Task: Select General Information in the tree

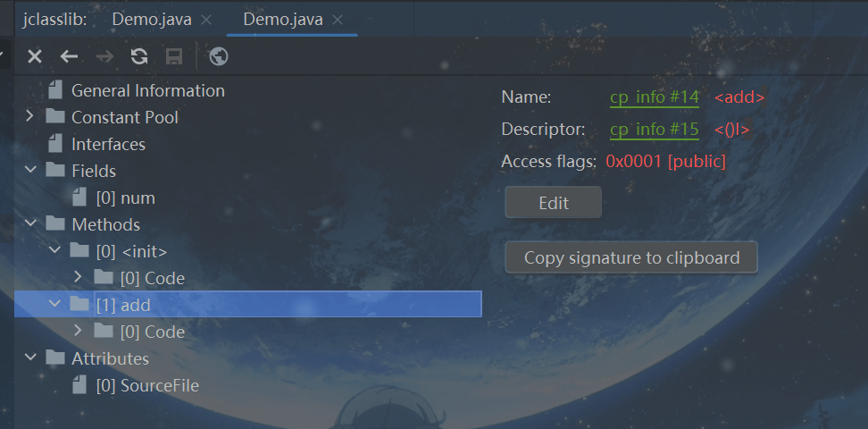Action: tap(147, 90)
